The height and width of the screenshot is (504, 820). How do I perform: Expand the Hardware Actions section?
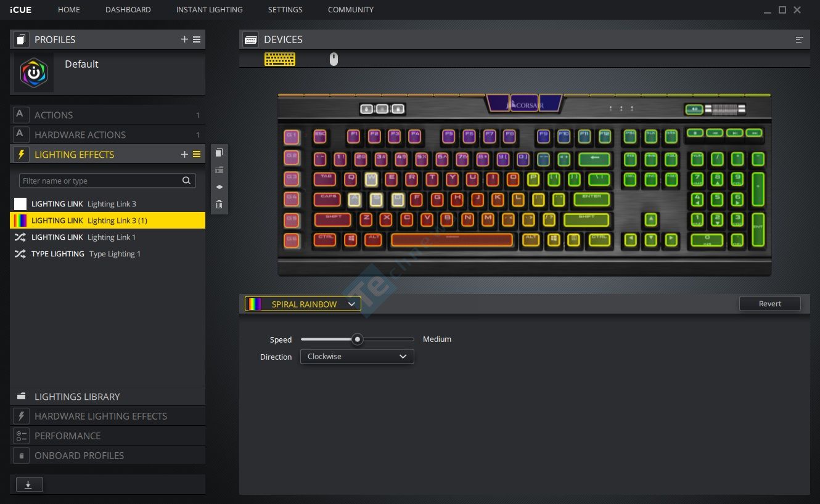pyautogui.click(x=107, y=135)
